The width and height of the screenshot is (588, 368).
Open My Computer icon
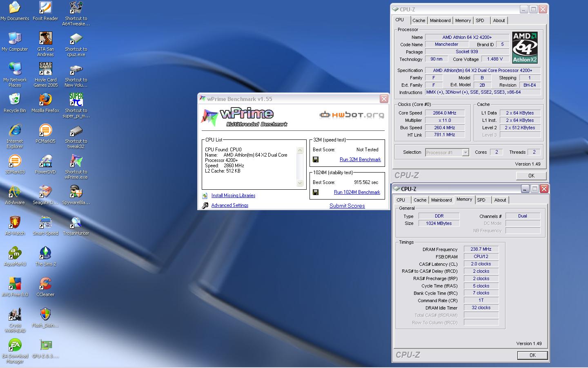tap(15, 42)
